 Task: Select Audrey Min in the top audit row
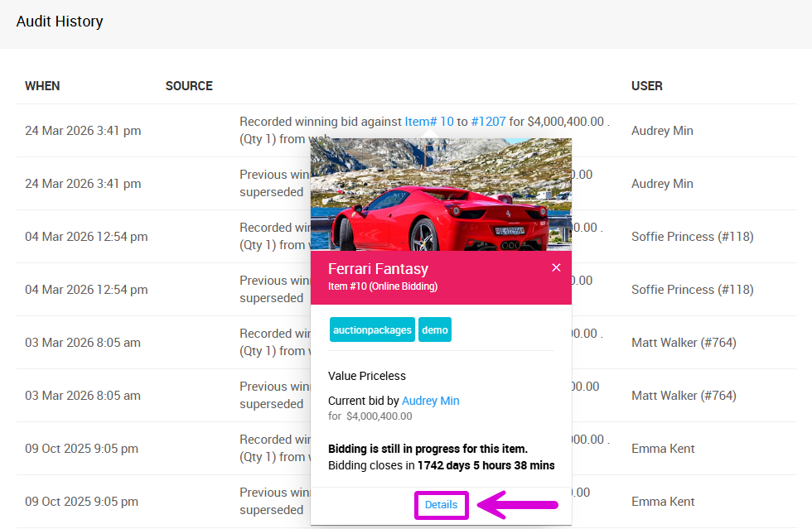pos(662,131)
